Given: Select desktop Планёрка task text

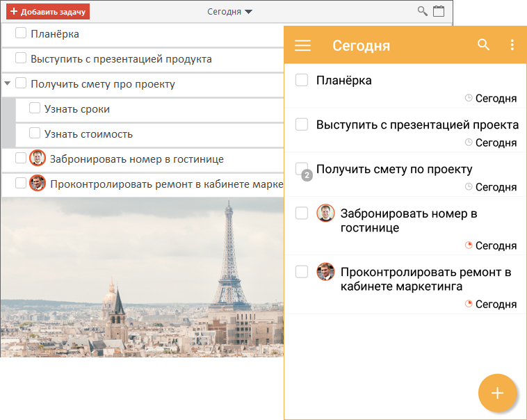Looking at the screenshot, I should click(55, 34).
